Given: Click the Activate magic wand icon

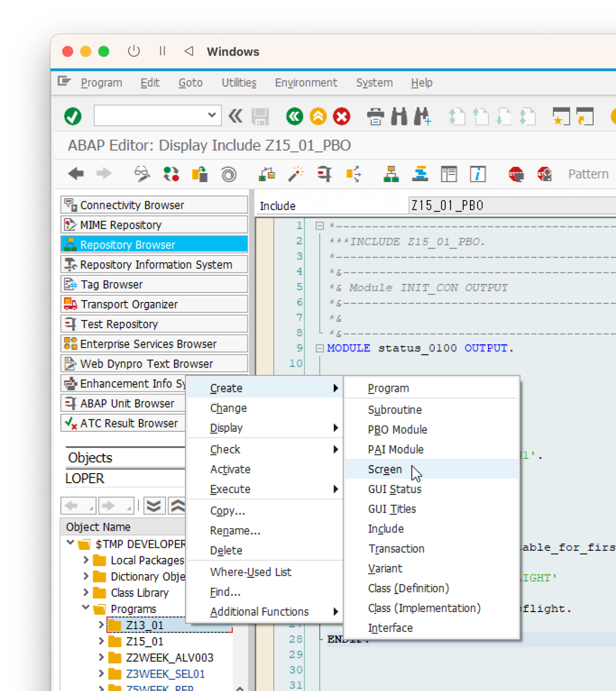Looking at the screenshot, I should (x=296, y=174).
